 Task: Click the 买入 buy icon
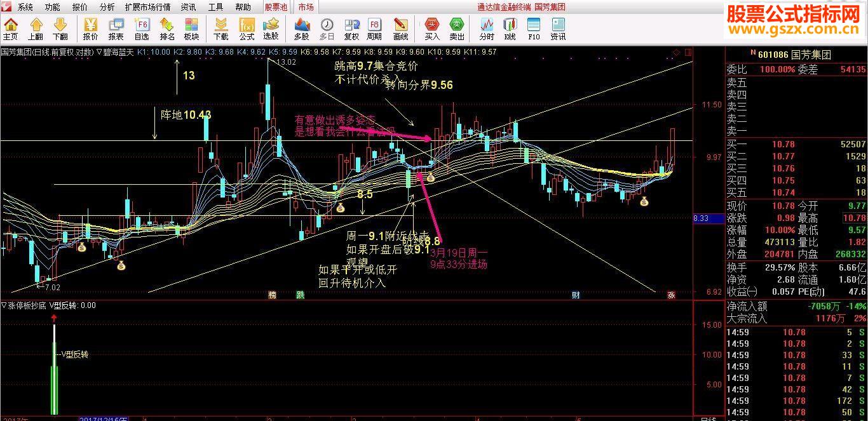(432, 29)
